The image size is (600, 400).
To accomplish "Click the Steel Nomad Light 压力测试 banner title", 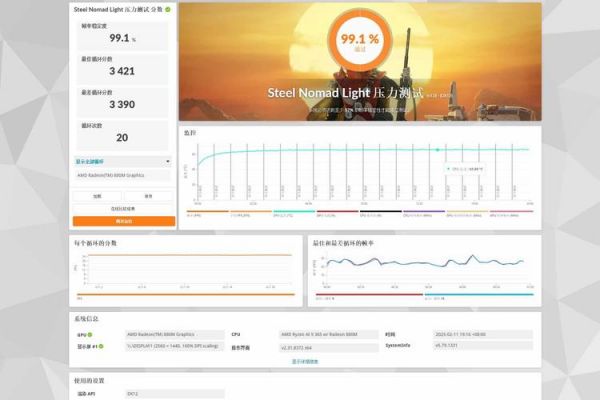I will tap(346, 93).
